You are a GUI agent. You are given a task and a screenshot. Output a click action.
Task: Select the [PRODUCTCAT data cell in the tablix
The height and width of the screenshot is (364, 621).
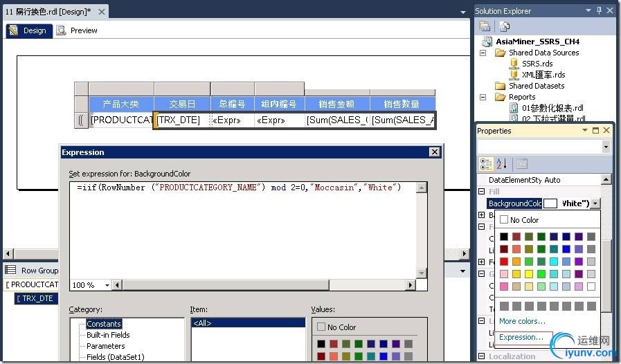pos(120,120)
